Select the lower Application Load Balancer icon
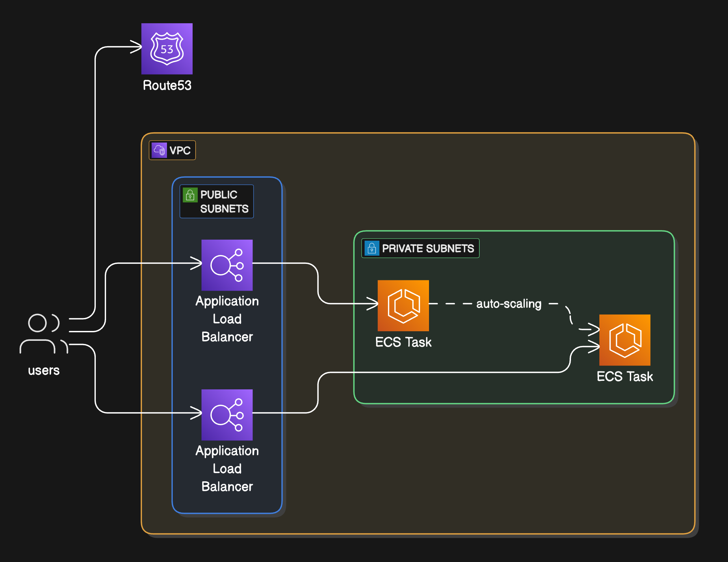 pos(227,415)
